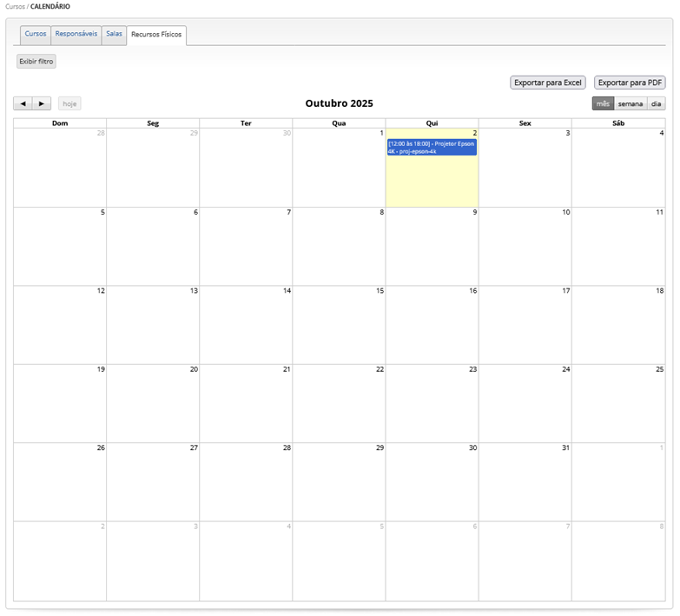Click the Cursos breadcrumb link

pos(15,6)
